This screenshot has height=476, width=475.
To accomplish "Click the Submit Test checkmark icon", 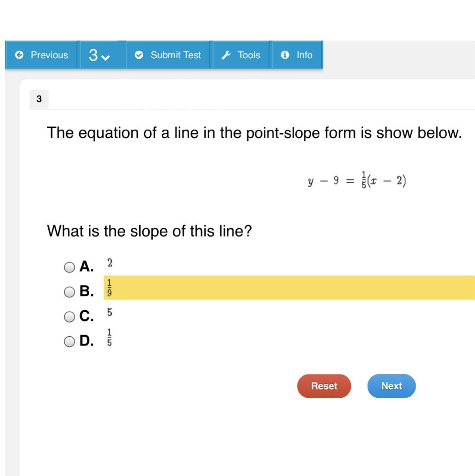I will (139, 55).
